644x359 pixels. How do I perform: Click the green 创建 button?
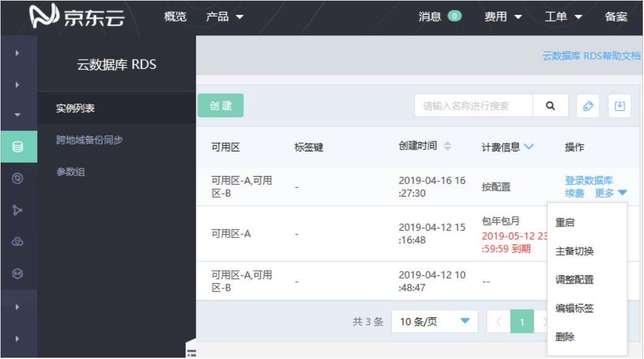[221, 105]
